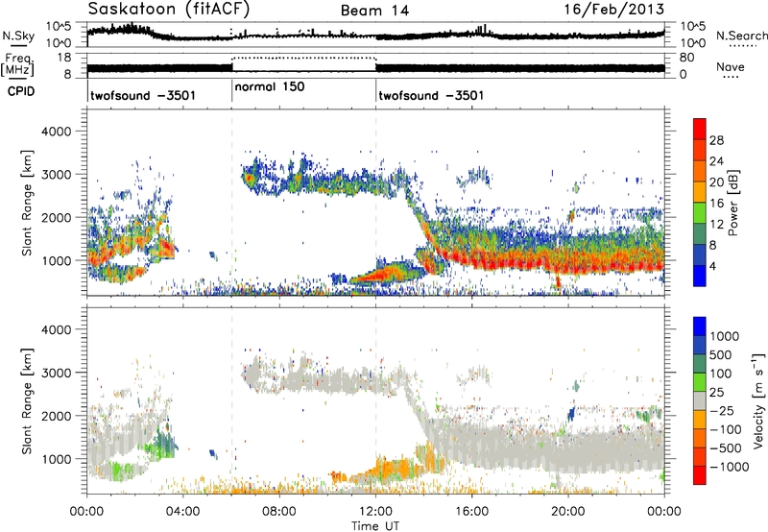Click the dotted Nave line in the frequency panel
The image size is (768, 532).
click(x=303, y=58)
